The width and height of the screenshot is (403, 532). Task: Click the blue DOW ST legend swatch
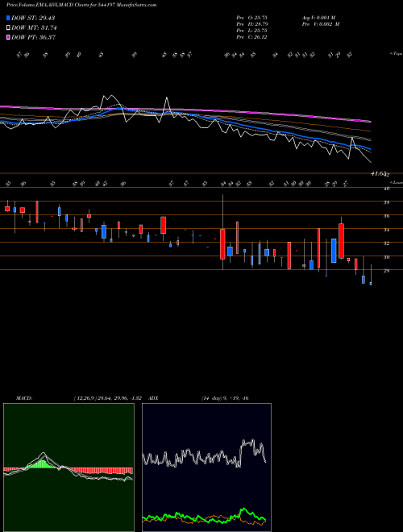[x=8, y=19]
